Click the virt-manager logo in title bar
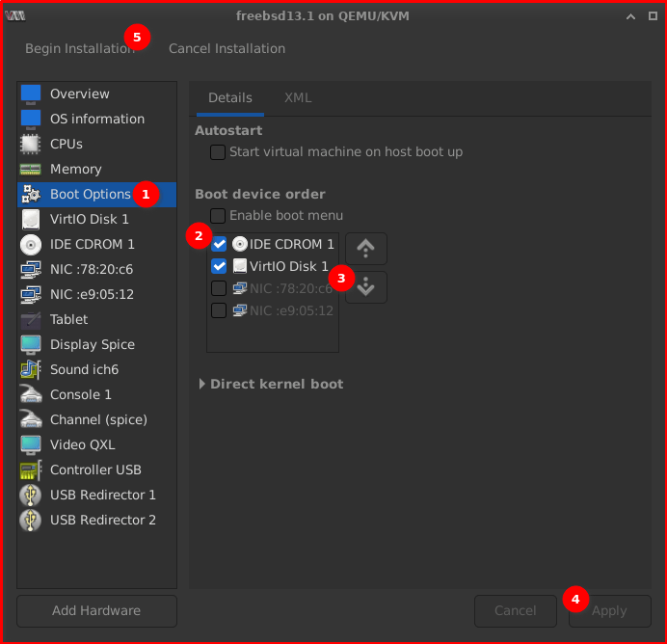The image size is (667, 644). click(x=15, y=16)
